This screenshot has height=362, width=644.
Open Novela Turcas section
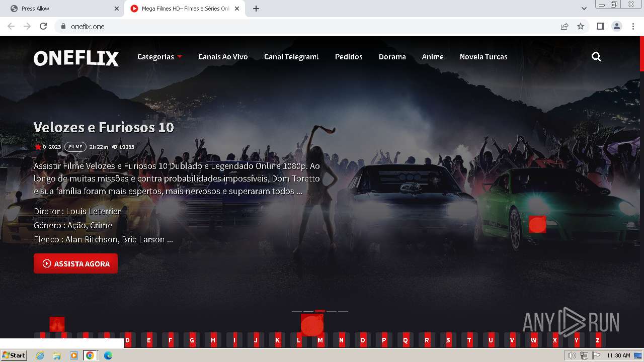(484, 57)
